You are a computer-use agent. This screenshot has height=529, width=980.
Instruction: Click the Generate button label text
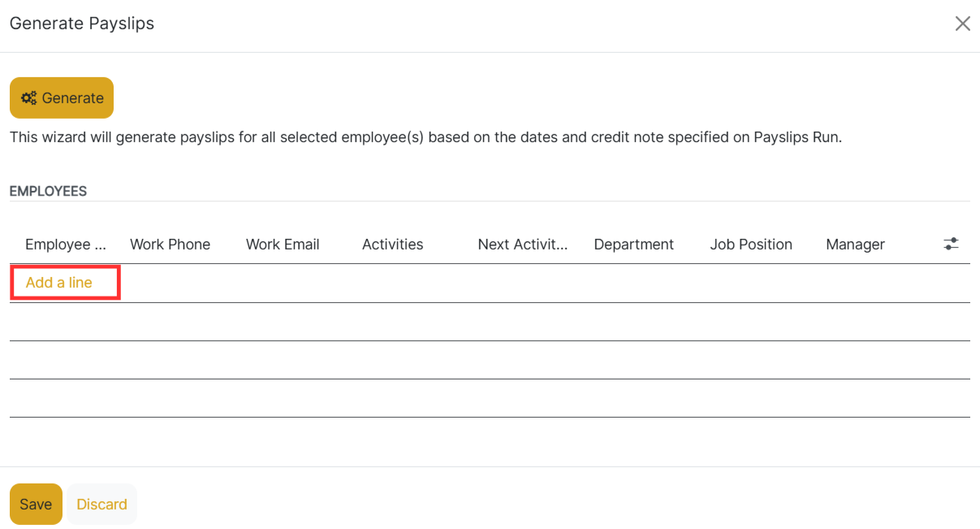pyautogui.click(x=73, y=98)
